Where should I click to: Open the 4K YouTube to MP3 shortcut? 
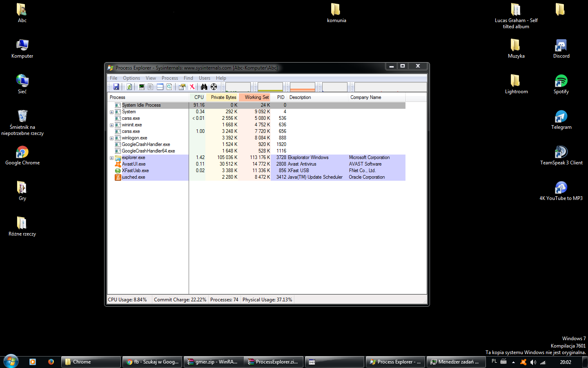pyautogui.click(x=561, y=191)
